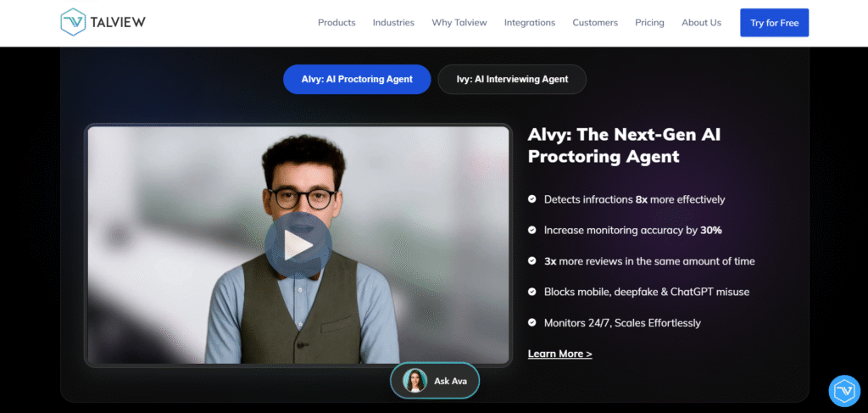
Task: Click the checkmark beside 3x more reviews
Action: (532, 260)
